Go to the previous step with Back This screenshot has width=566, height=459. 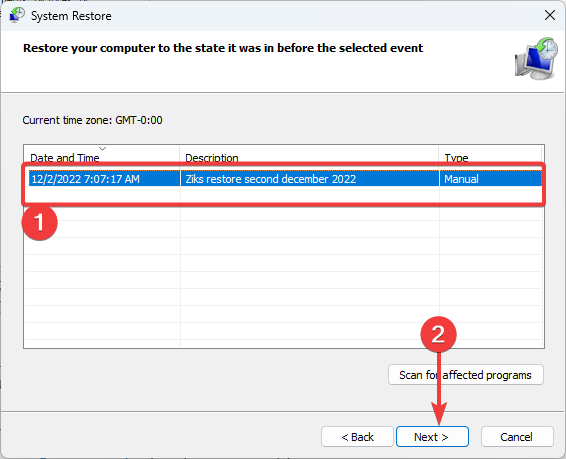click(x=357, y=437)
